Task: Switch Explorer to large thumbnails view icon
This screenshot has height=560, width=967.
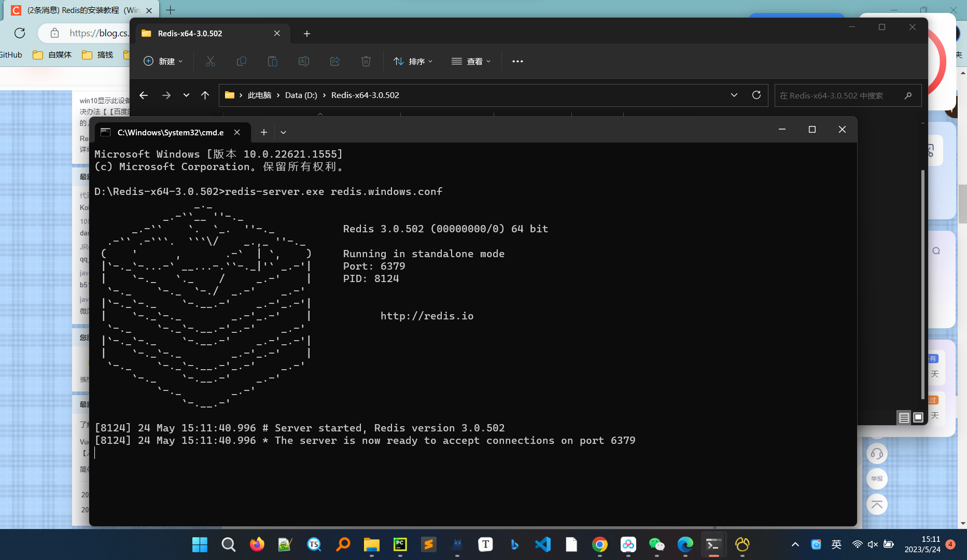Action: [x=918, y=417]
